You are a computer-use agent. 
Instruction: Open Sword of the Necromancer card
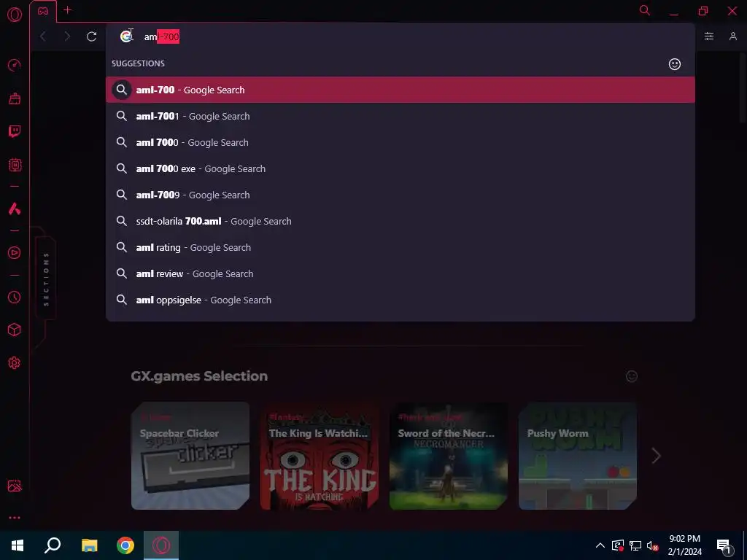[449, 456]
